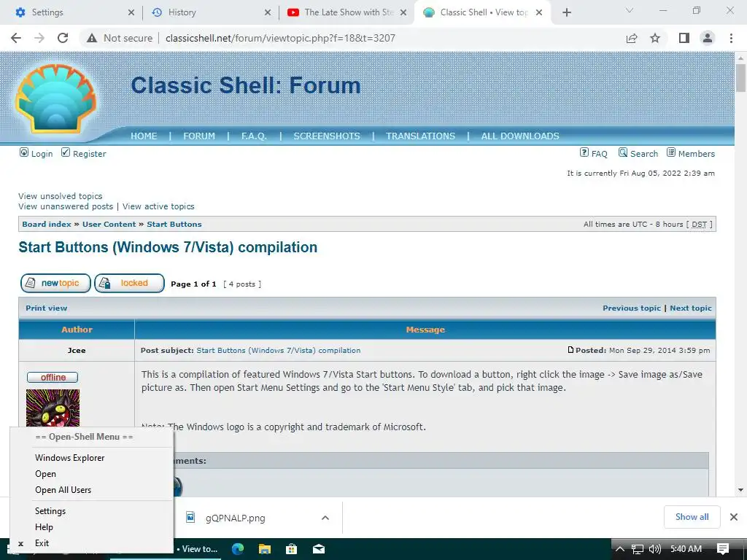Show hidden system tray icons chevron
747x560 pixels.
click(620, 549)
